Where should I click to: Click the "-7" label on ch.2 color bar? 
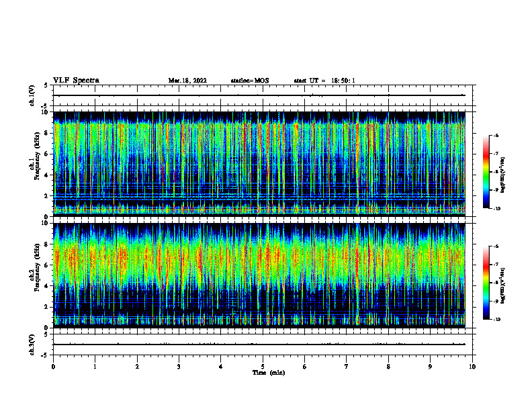(496, 265)
